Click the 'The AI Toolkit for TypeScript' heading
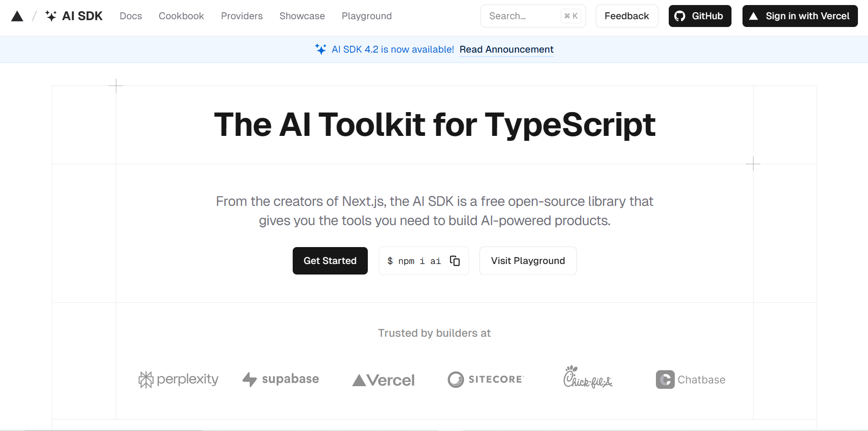The width and height of the screenshot is (868, 431). (435, 125)
